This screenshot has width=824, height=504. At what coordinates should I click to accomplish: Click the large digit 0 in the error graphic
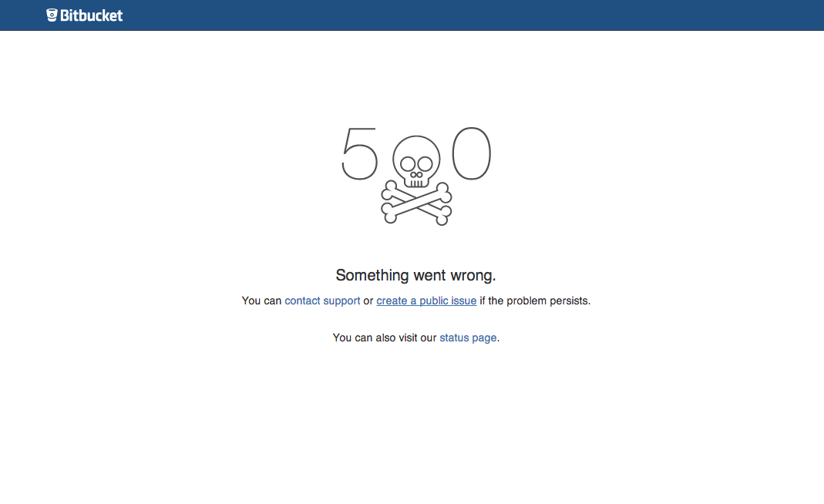coord(472,153)
